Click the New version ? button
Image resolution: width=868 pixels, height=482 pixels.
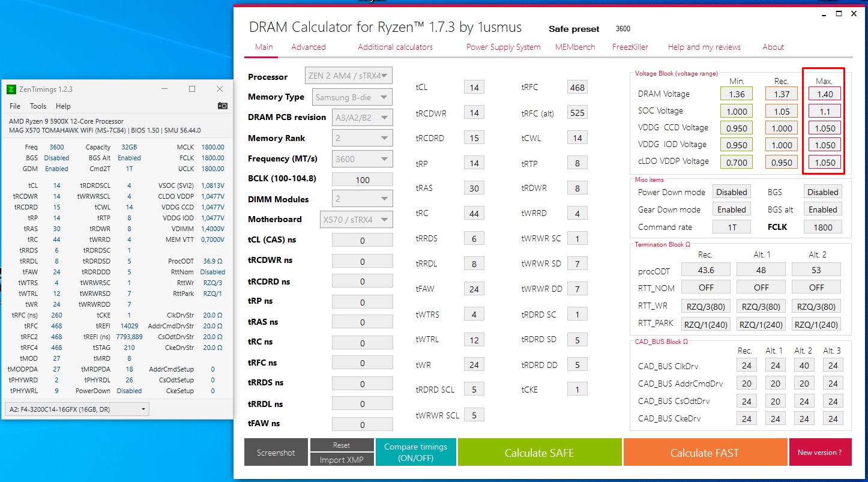(820, 453)
